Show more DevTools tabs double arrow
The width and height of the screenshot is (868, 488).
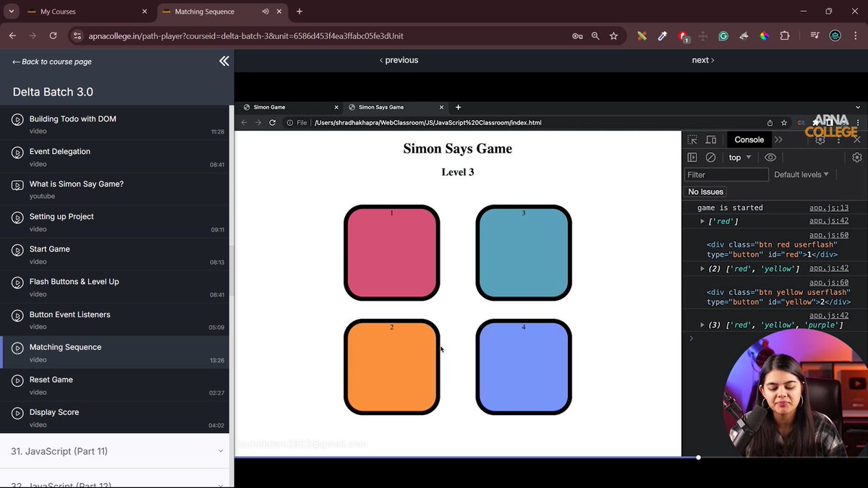(778, 140)
